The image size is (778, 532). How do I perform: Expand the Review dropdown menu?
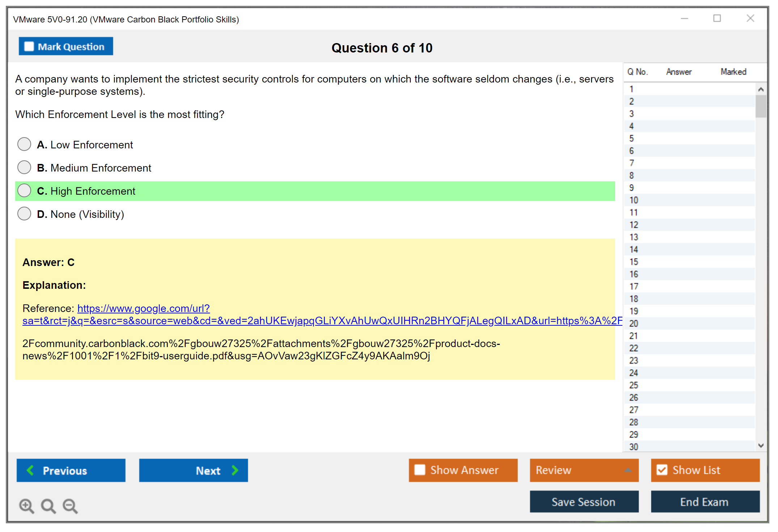(x=628, y=470)
